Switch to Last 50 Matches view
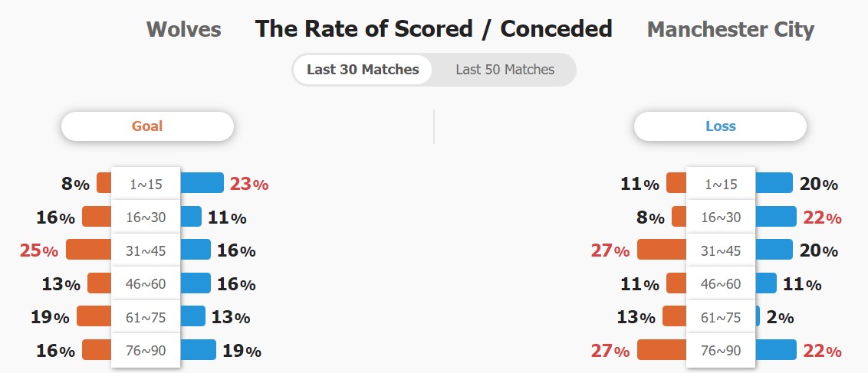The height and width of the screenshot is (373, 868). [505, 70]
